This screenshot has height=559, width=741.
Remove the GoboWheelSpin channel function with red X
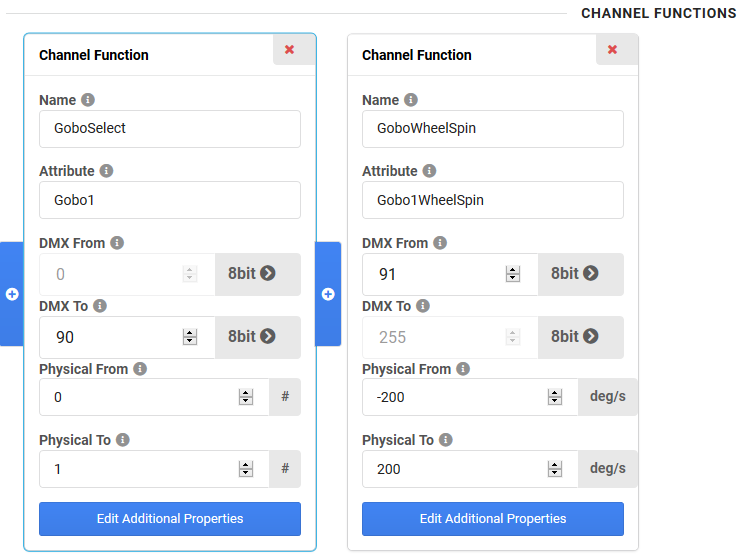coord(612,49)
